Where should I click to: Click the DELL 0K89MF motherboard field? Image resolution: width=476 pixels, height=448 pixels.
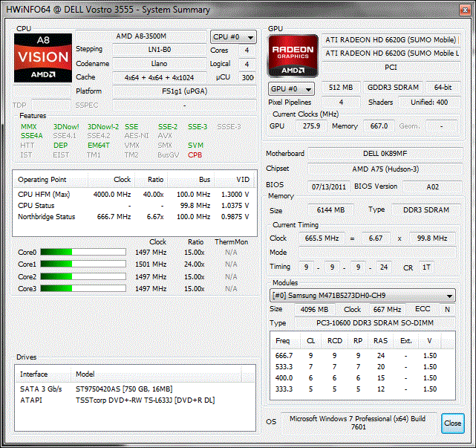pos(385,154)
